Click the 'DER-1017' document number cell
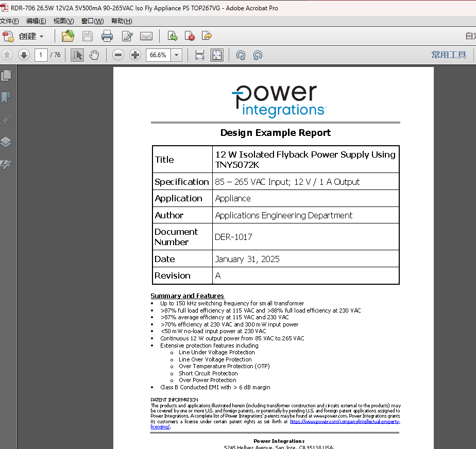The image size is (476, 449). coord(305,237)
